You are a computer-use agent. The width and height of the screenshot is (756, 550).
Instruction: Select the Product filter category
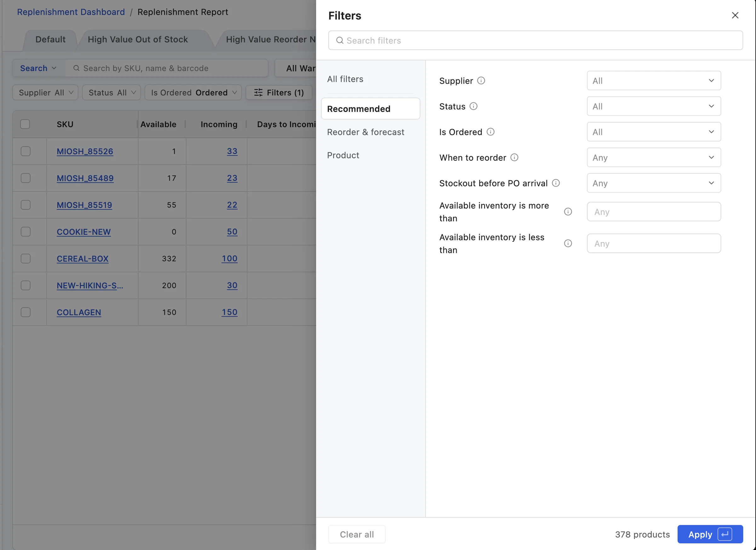coord(343,155)
